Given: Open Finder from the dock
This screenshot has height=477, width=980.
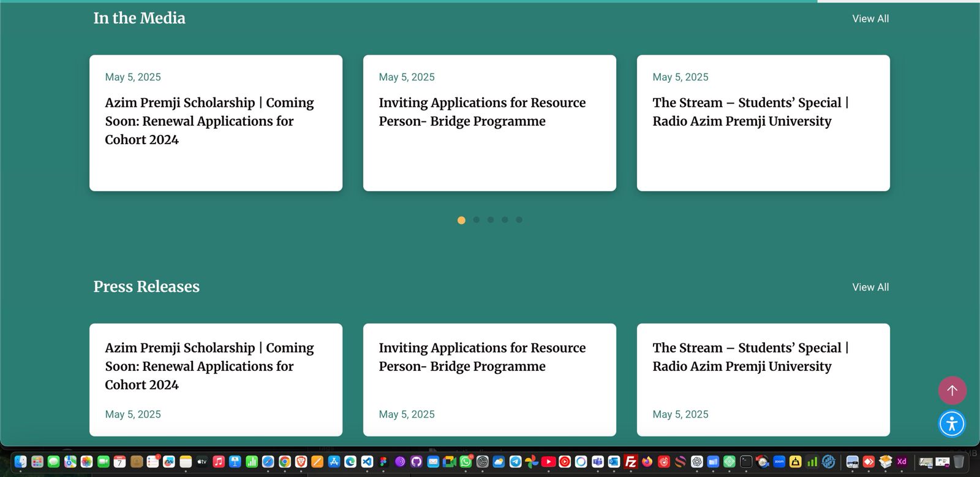Looking at the screenshot, I should coord(21,462).
